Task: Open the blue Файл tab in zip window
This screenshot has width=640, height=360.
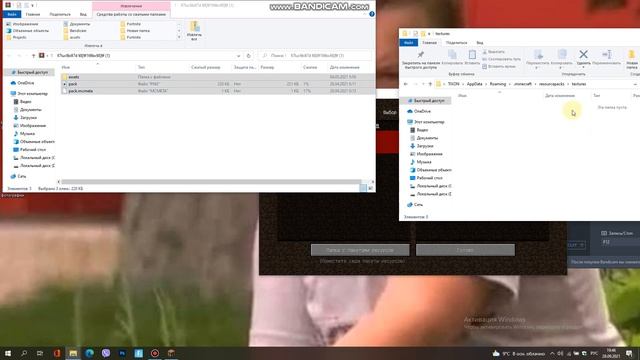Action: pos(12,14)
